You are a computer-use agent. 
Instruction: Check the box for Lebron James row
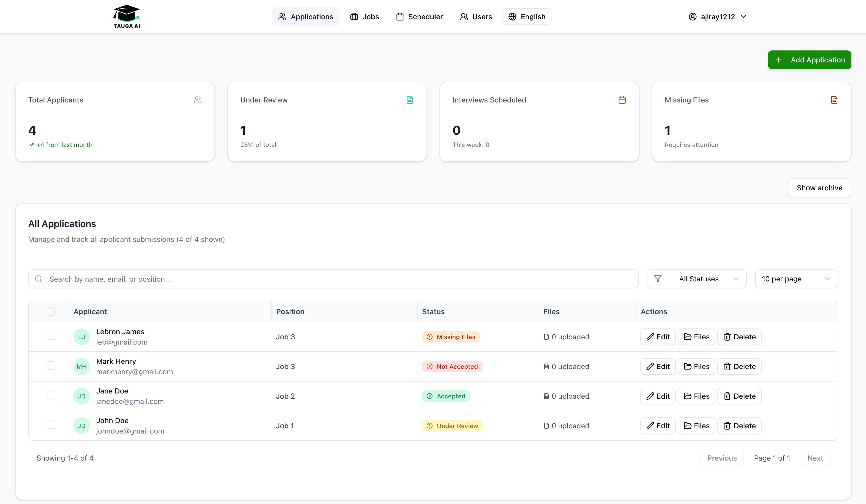51,336
